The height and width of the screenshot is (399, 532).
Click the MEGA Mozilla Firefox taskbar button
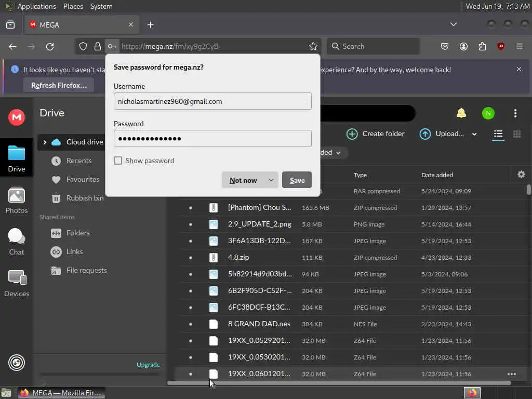(x=61, y=393)
